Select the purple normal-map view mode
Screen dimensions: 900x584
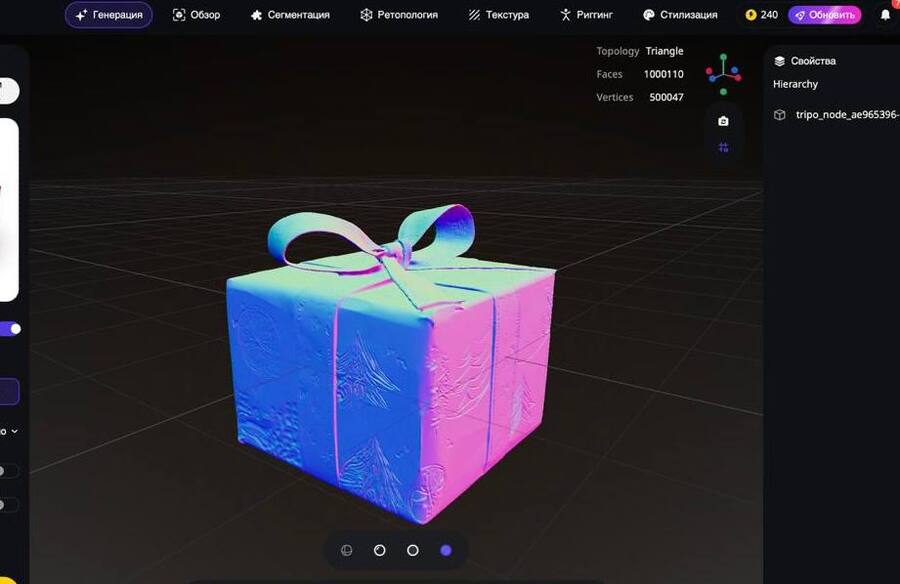[446, 550]
